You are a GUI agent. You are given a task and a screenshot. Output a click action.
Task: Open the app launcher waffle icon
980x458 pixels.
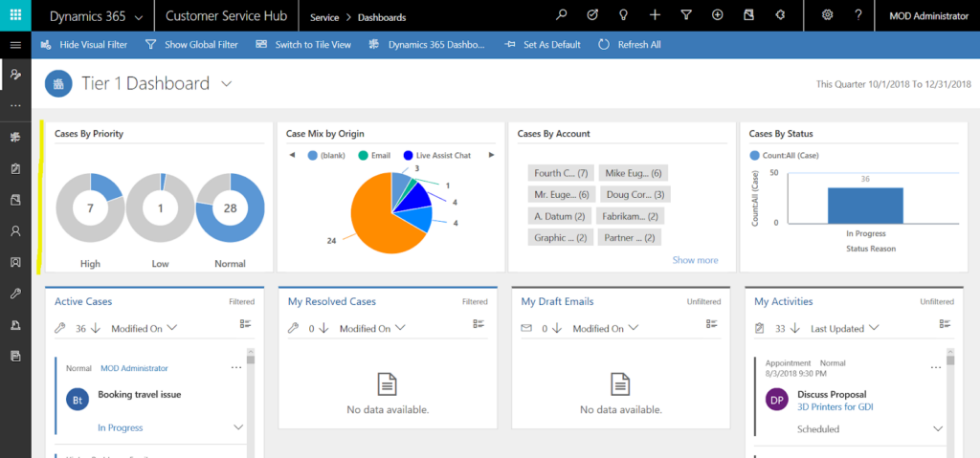(15, 16)
